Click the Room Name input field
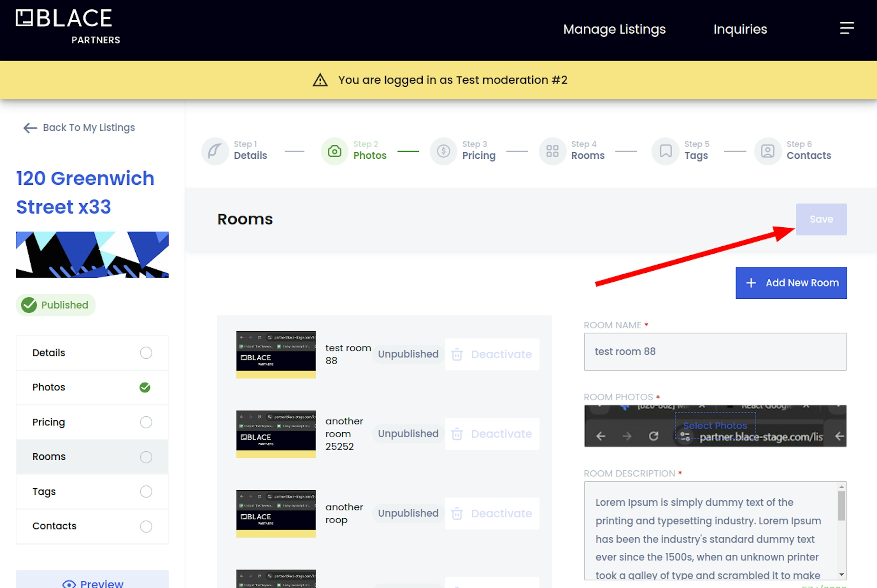This screenshot has height=588, width=877. [x=715, y=351]
